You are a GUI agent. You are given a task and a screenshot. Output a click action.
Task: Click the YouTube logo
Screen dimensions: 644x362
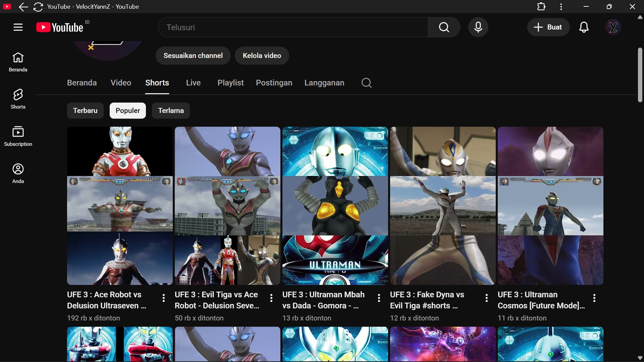click(60, 27)
